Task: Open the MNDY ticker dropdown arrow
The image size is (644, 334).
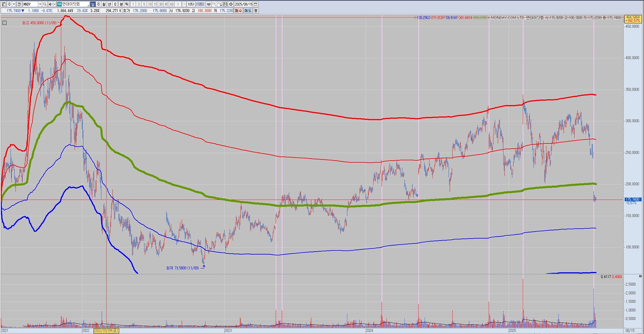Action: click(x=40, y=4)
